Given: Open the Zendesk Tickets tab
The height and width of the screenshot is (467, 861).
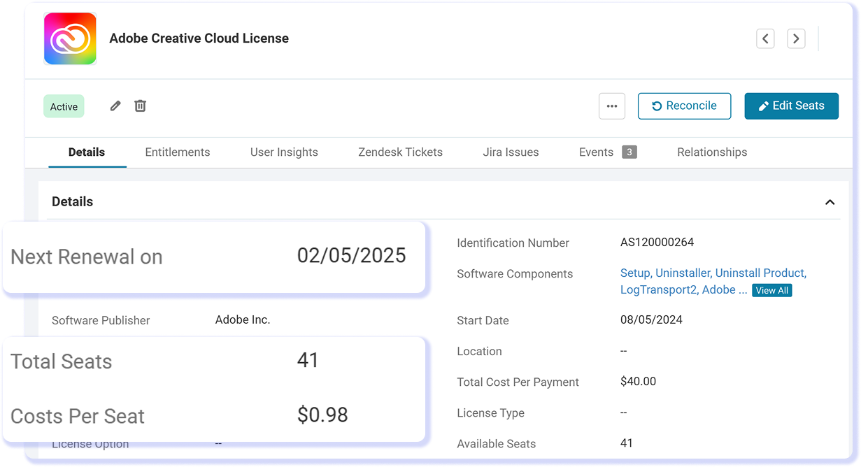Looking at the screenshot, I should point(400,152).
